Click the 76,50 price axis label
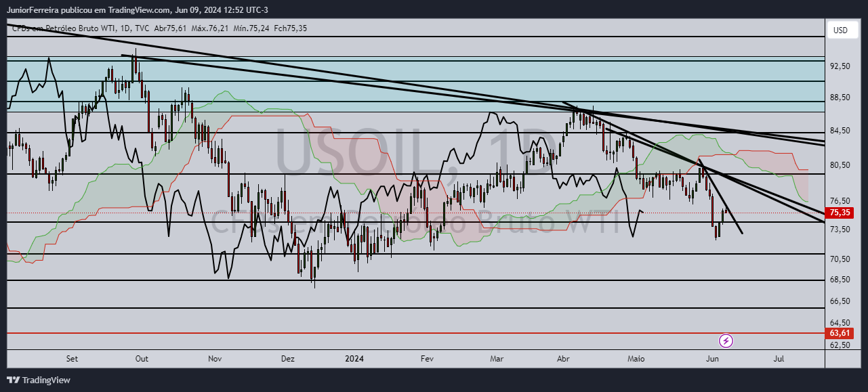868x392 pixels. (840, 201)
